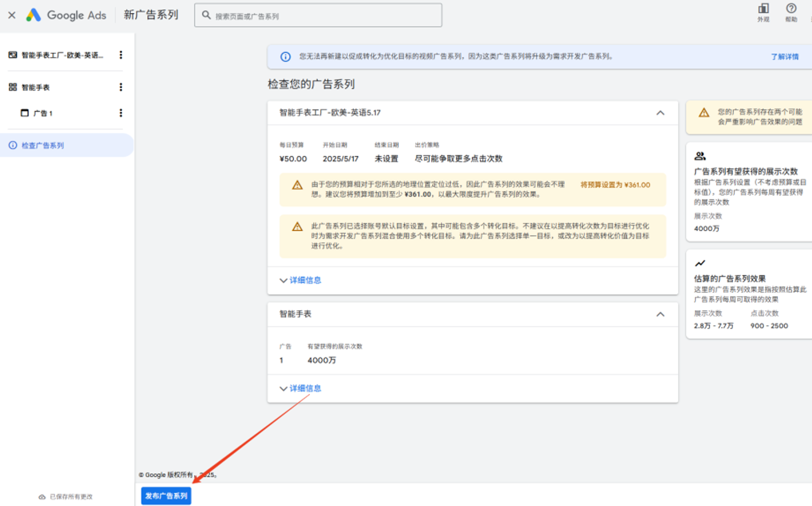Select the 智能手表 ad group in sidebar

(x=35, y=87)
